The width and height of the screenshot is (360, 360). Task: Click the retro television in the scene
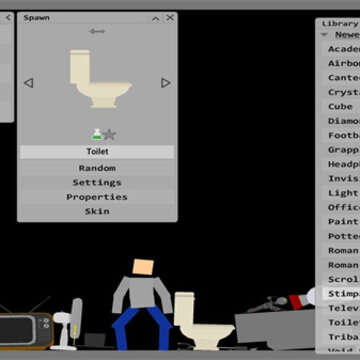point(26,330)
